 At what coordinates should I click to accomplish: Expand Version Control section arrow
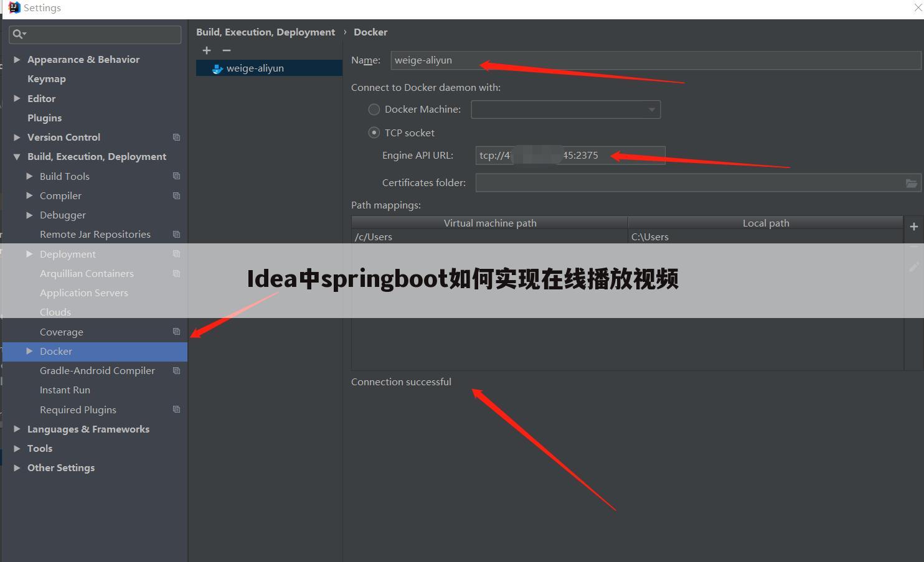tap(17, 137)
